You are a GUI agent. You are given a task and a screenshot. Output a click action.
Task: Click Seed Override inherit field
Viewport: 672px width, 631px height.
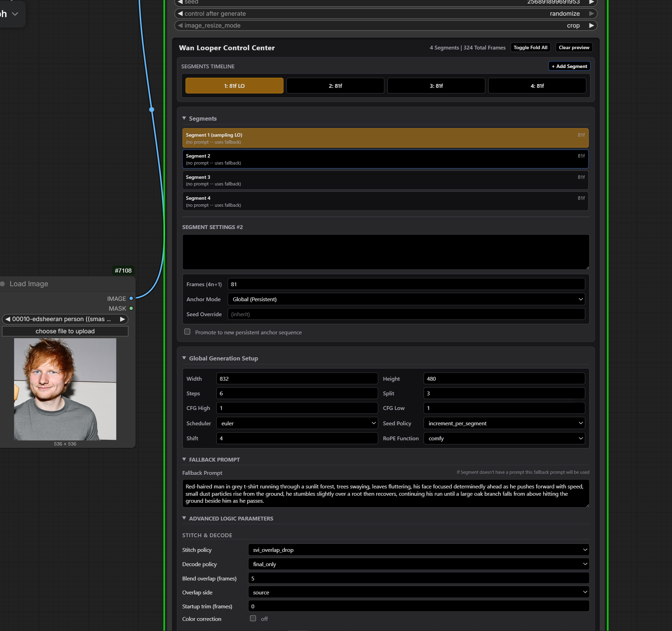(x=406, y=314)
